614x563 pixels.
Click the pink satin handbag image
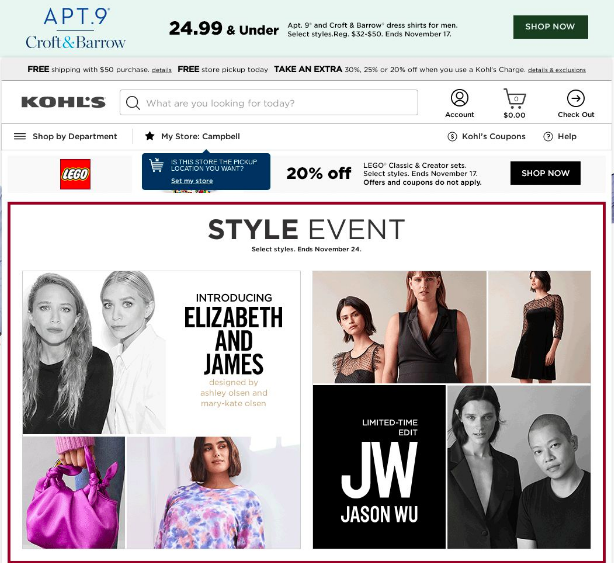click(74, 493)
